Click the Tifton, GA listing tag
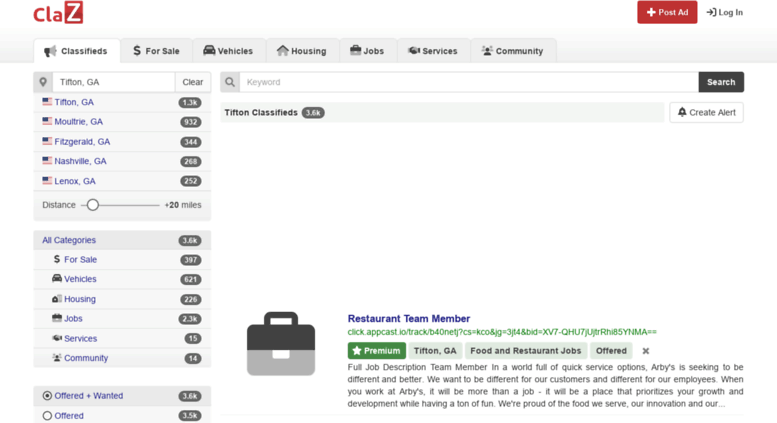777x423 pixels. coord(435,351)
